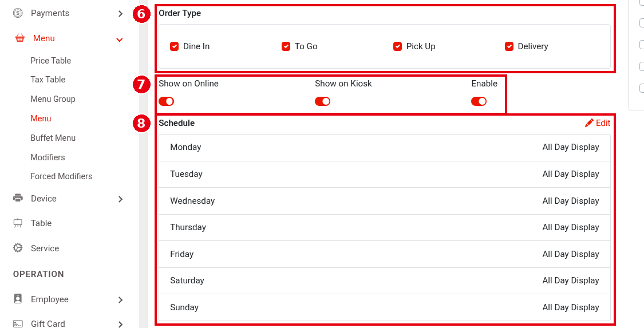This screenshot has height=328, width=644.
Task: Click the Order Type heading
Action: click(x=180, y=13)
